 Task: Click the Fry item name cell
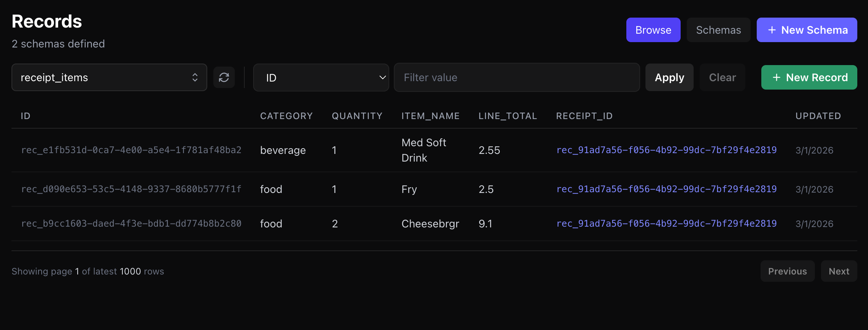coord(409,189)
